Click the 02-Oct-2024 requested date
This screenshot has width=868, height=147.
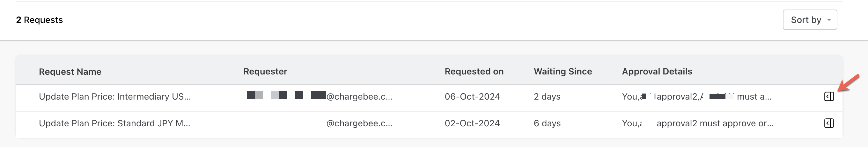click(472, 123)
